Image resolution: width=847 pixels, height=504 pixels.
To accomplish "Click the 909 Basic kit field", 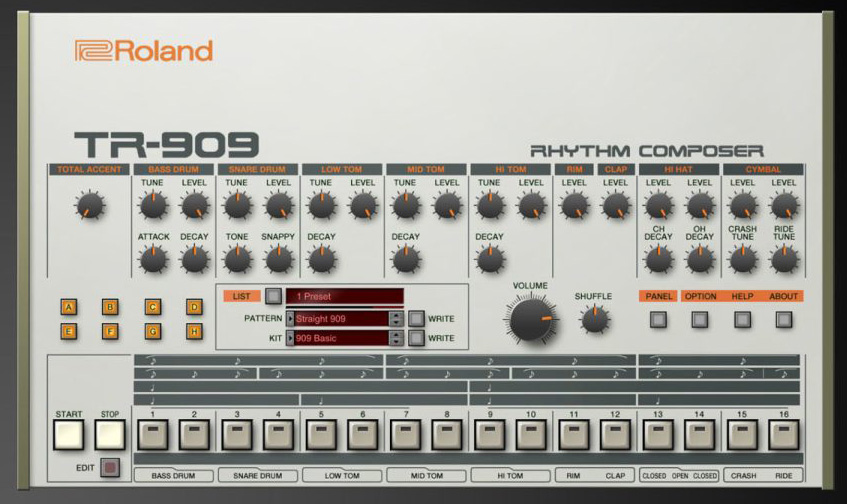I will coord(341,338).
